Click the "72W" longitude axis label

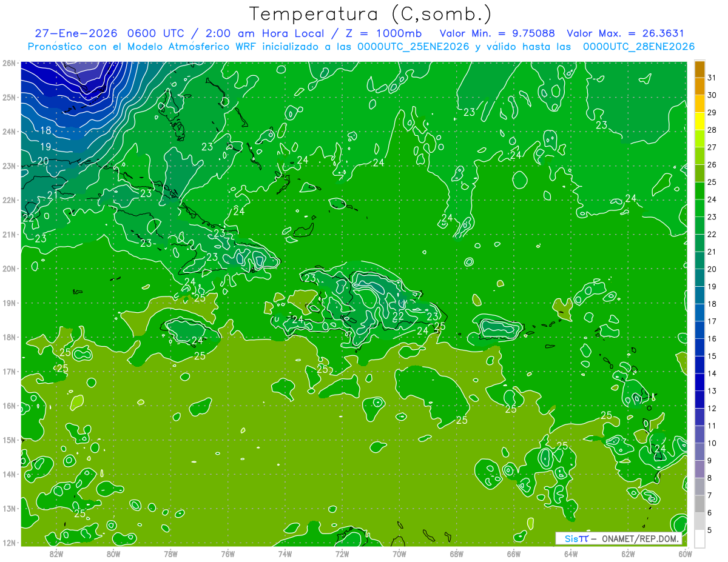click(x=342, y=554)
